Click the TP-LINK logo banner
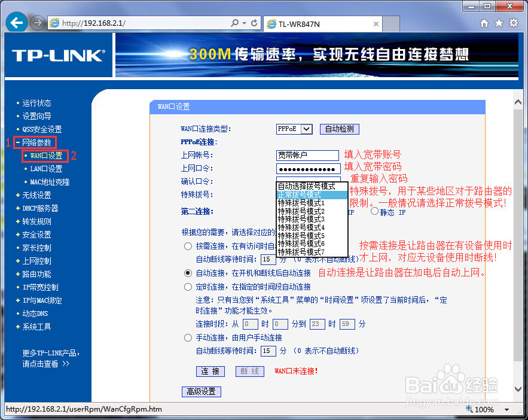528x420 pixels. point(57,55)
